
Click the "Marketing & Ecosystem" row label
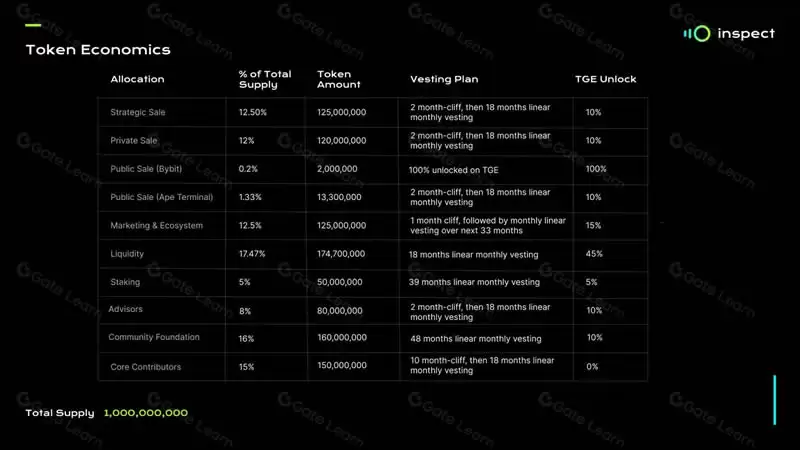[x=156, y=226]
